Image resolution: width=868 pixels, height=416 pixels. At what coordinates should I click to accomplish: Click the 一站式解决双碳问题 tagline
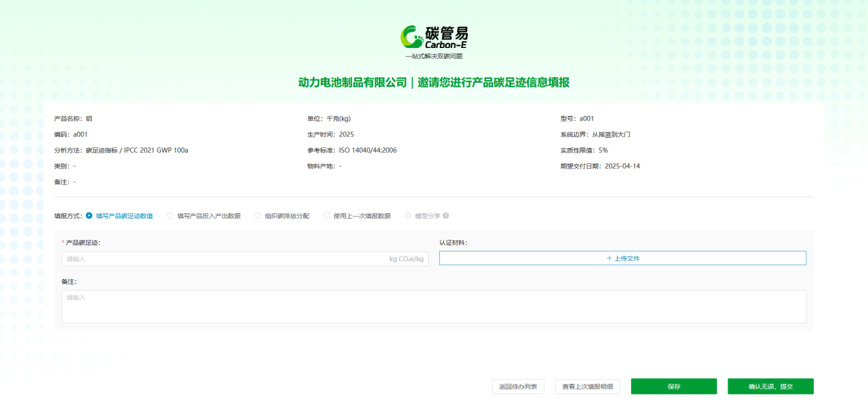434,56
